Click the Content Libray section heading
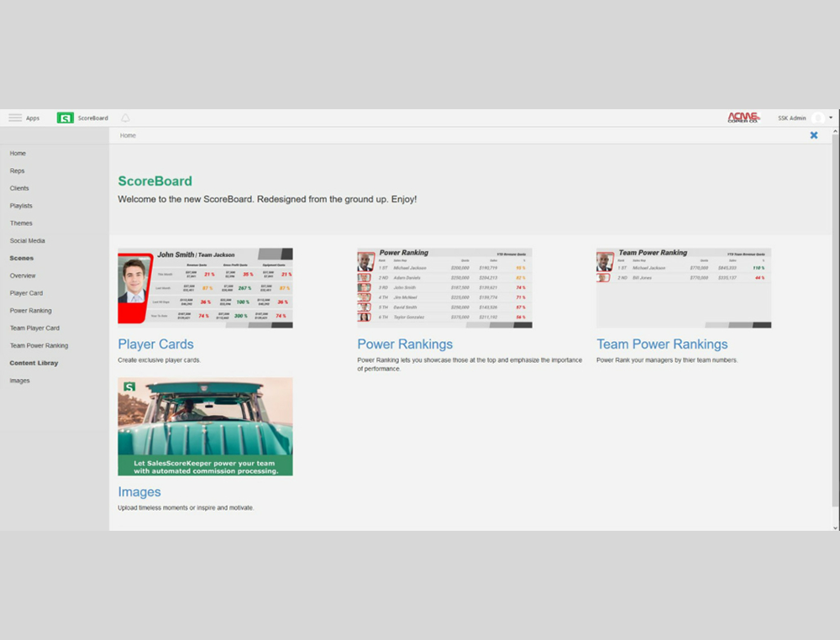 (x=34, y=363)
